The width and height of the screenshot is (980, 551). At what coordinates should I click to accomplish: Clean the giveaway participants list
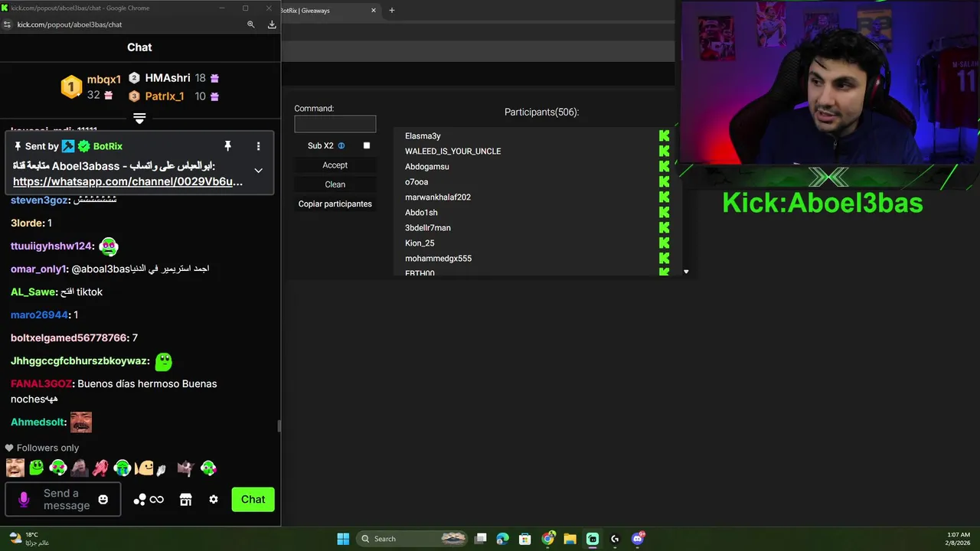tap(335, 184)
